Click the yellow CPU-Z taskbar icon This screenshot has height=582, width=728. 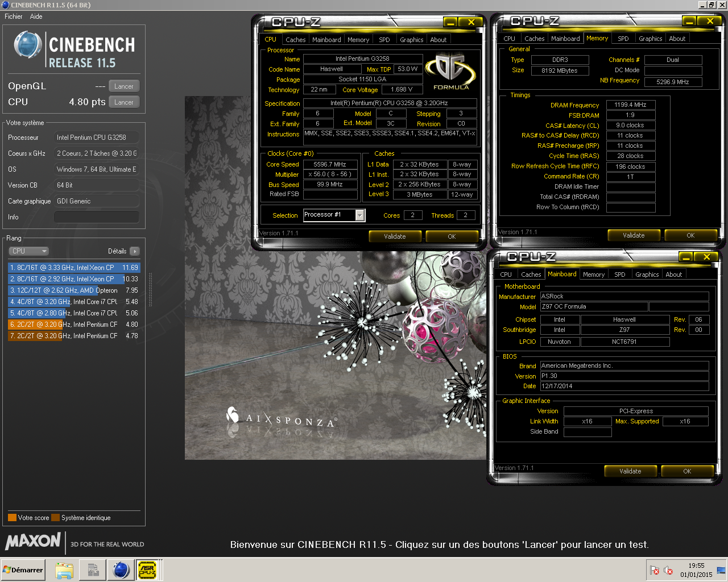coord(147,570)
